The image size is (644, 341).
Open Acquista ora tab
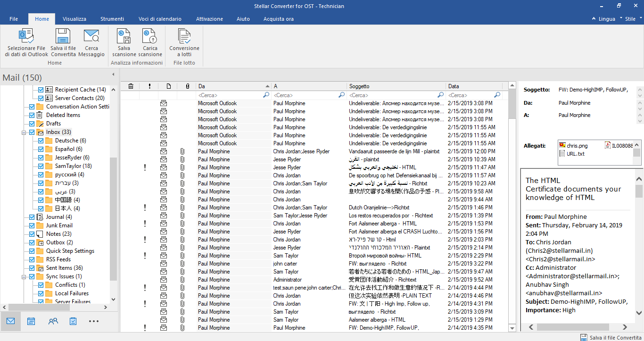tap(278, 19)
